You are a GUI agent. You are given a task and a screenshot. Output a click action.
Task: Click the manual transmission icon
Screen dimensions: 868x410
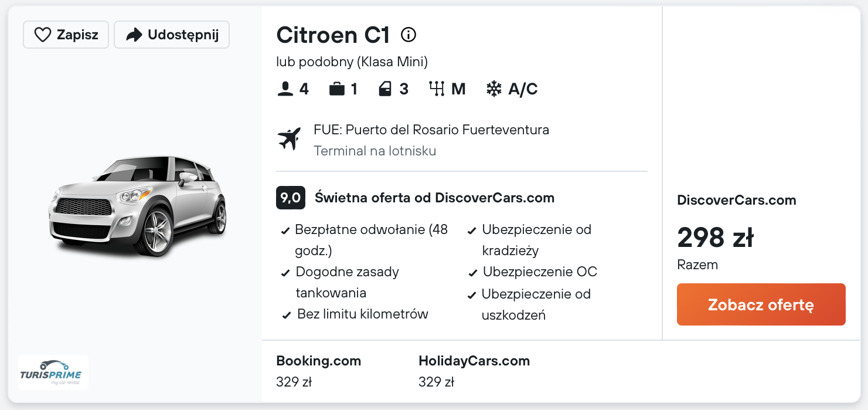[437, 89]
